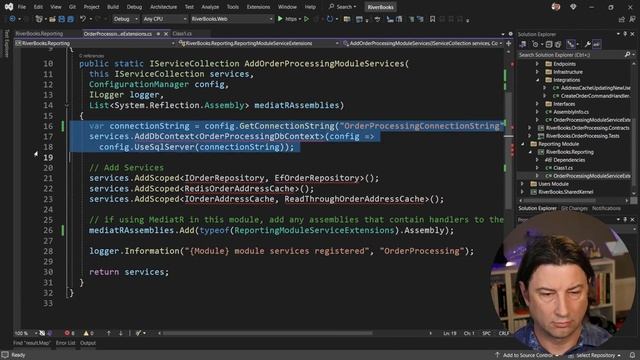
Task: Select Class1.cs in Solution Explorer
Action: (x=563, y=168)
